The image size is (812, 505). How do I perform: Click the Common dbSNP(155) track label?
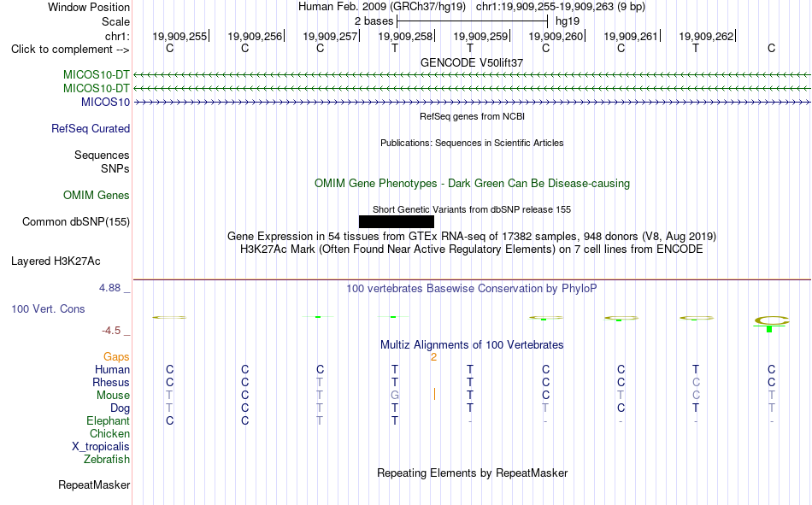(x=76, y=221)
